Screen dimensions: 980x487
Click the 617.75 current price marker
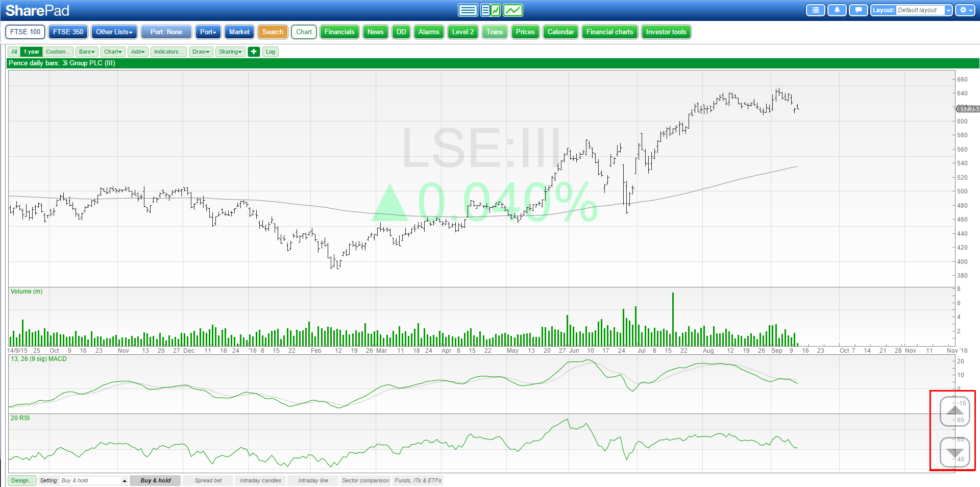(x=967, y=109)
